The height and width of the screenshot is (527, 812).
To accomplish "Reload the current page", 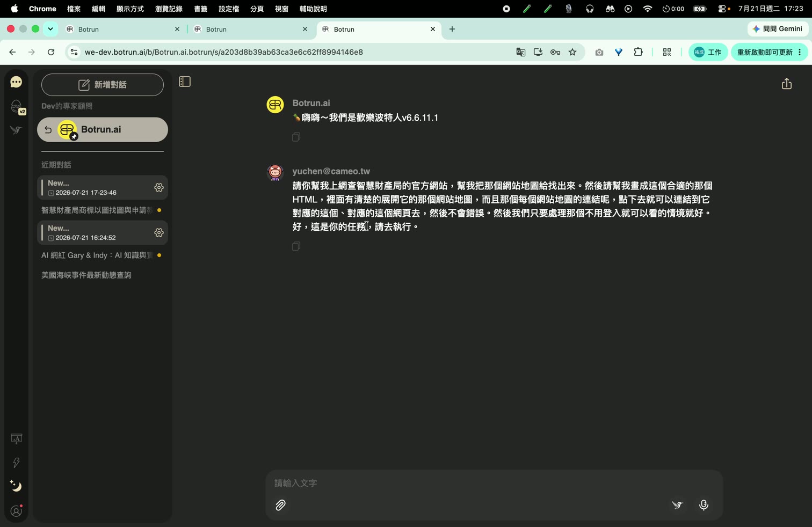I will pos(51,52).
